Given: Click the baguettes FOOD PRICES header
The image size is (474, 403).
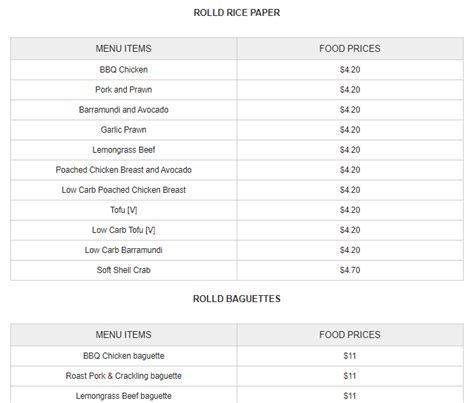Looking at the screenshot, I should 350,335.
